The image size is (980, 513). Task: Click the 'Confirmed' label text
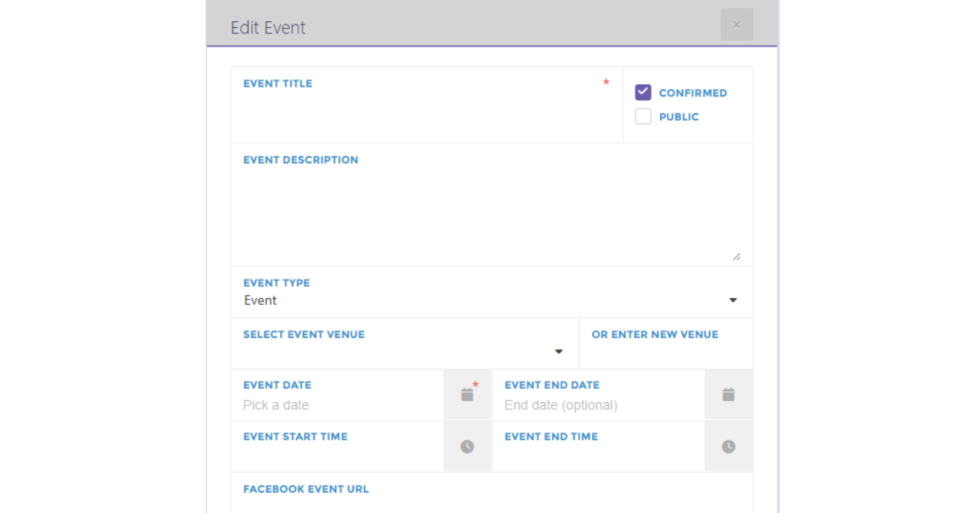click(693, 93)
